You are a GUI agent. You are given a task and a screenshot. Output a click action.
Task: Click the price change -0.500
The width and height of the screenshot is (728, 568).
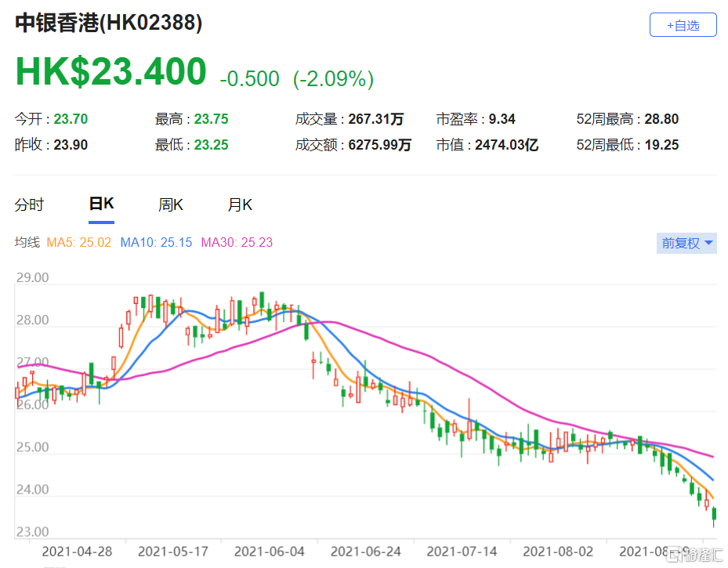(249, 79)
